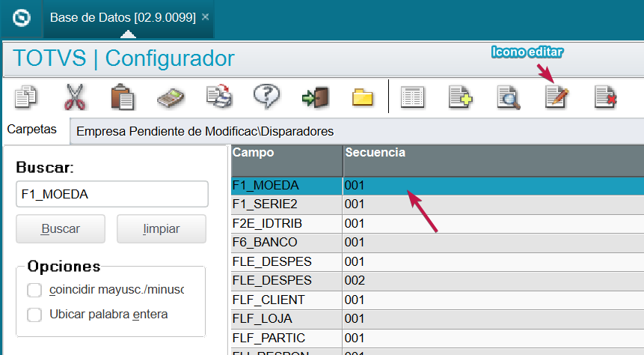Image resolution: width=644 pixels, height=355 pixels.
Task: Open the yellow folder icon
Action: coord(363,98)
